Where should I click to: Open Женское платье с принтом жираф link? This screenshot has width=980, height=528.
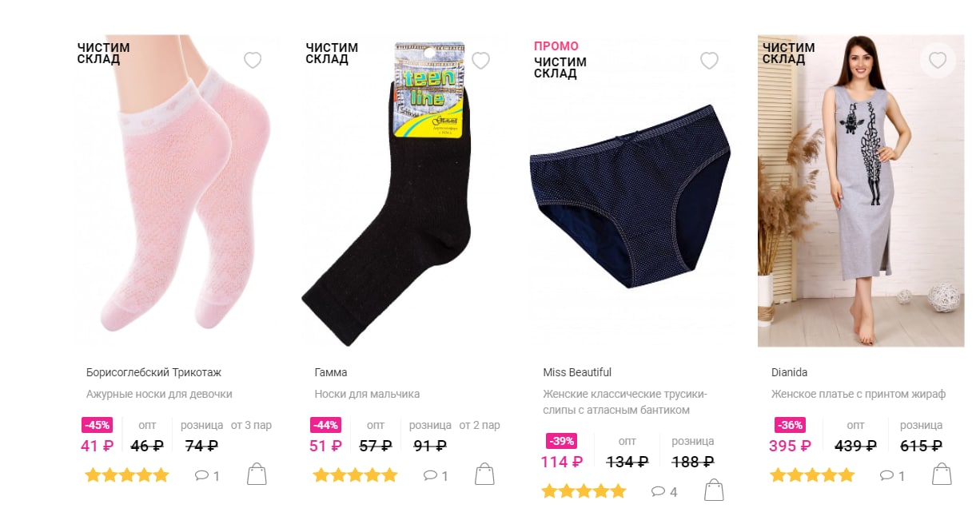pos(858,394)
